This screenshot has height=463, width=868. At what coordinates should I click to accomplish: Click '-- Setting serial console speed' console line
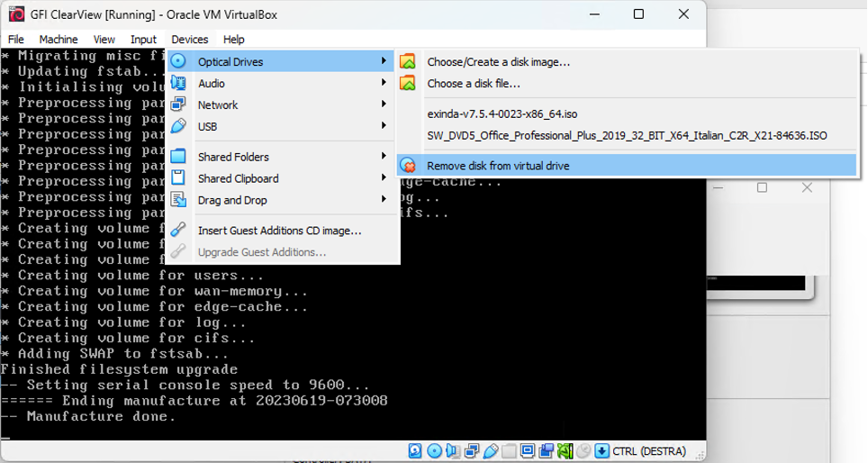point(185,385)
